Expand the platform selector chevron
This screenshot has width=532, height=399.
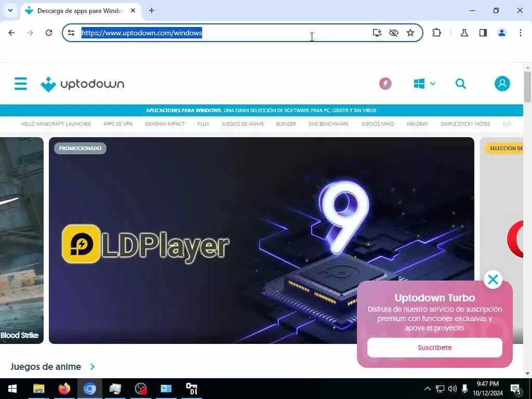(x=433, y=84)
